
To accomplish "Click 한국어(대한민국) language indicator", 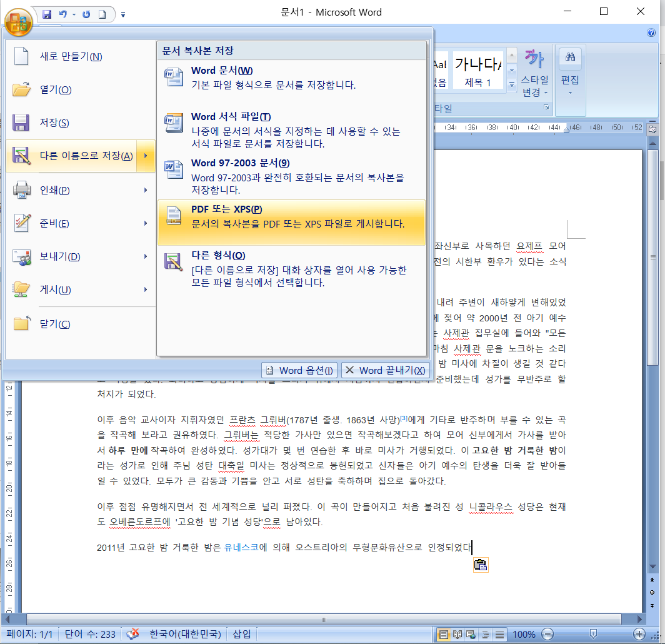I will [186, 634].
